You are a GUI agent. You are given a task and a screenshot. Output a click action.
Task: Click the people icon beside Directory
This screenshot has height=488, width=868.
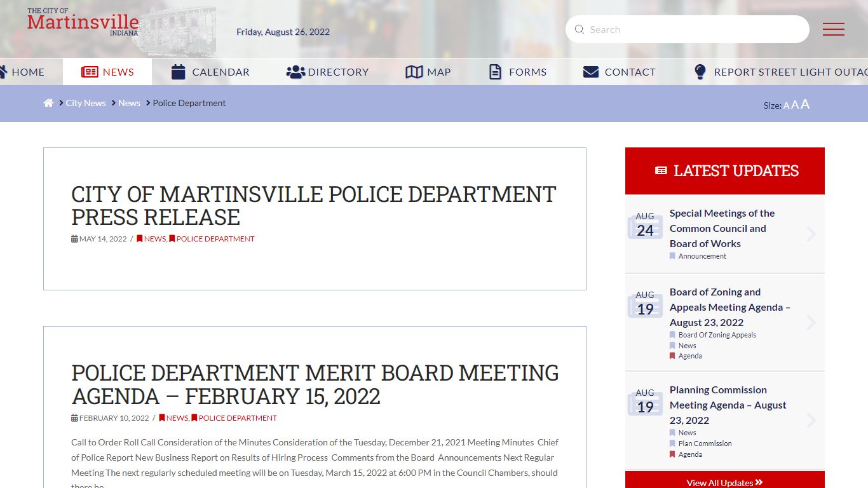pos(295,72)
